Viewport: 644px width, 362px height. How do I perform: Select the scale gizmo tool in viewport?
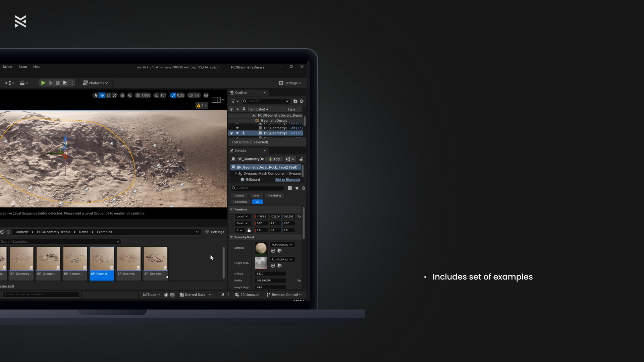(x=114, y=96)
